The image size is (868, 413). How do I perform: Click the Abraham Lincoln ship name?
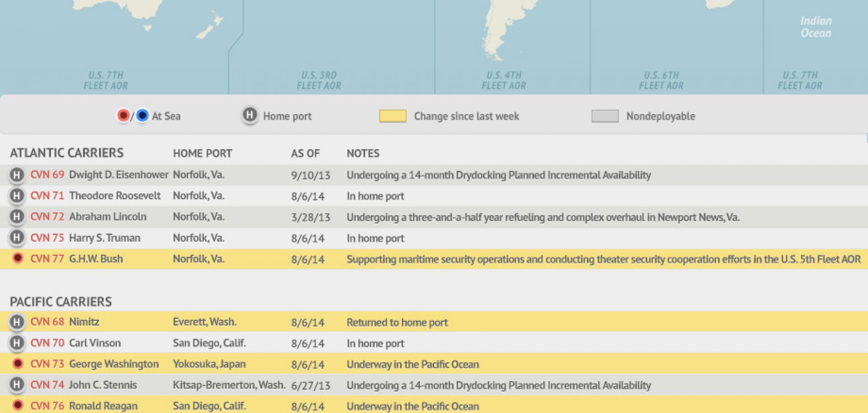click(108, 216)
